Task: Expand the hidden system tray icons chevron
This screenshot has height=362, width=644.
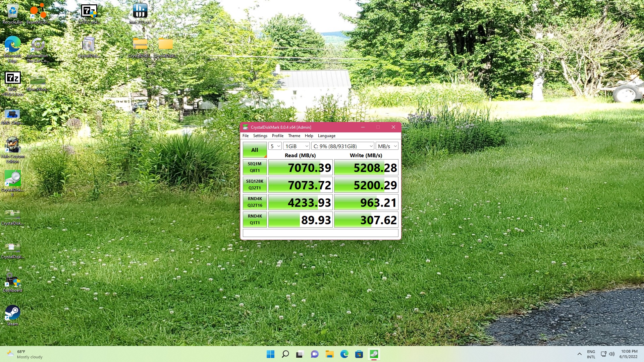Action: (579, 354)
